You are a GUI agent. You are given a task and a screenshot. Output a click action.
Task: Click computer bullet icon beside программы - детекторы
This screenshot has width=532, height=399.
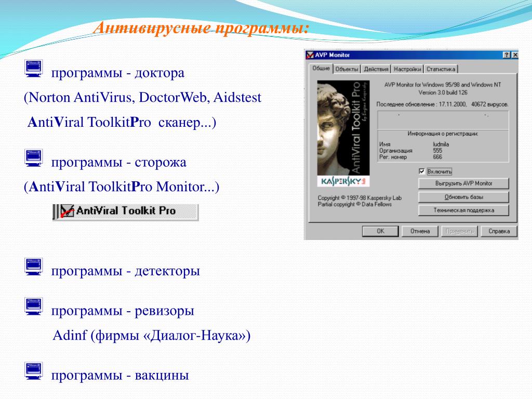pos(34,267)
